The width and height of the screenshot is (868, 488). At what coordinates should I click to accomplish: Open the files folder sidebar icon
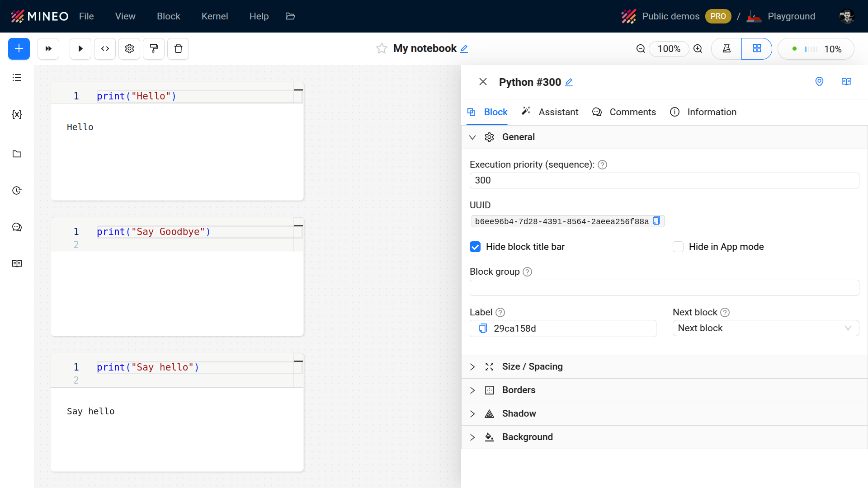pos(17,154)
